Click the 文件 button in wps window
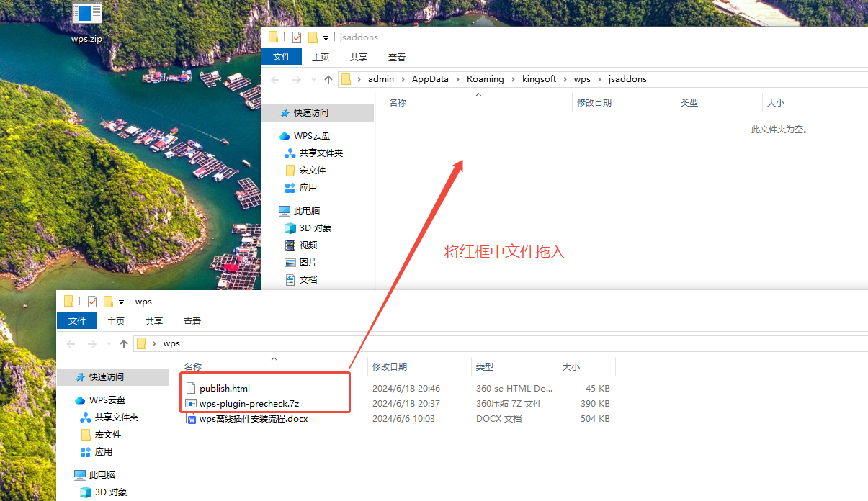Viewport: 868px width, 501px height. [x=77, y=321]
